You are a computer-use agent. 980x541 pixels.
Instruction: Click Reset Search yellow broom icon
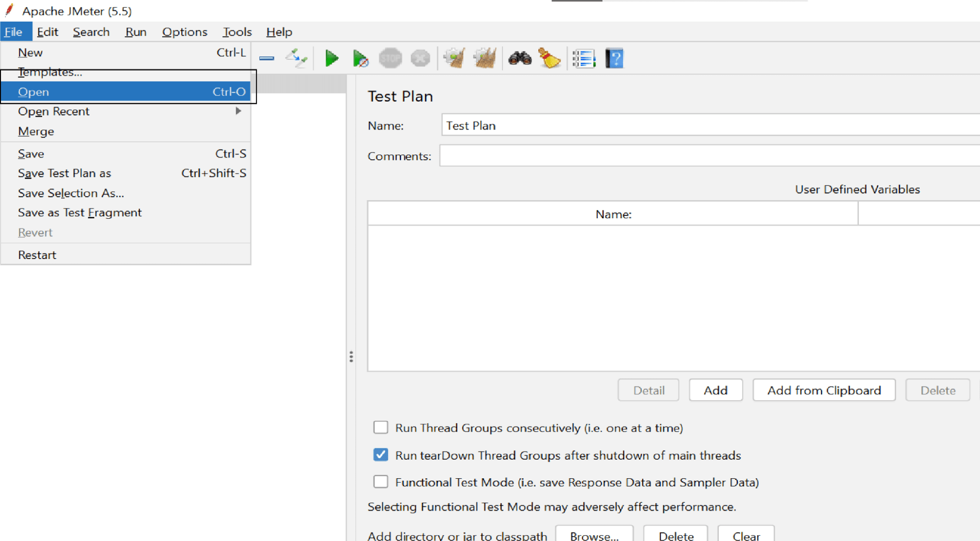[550, 58]
